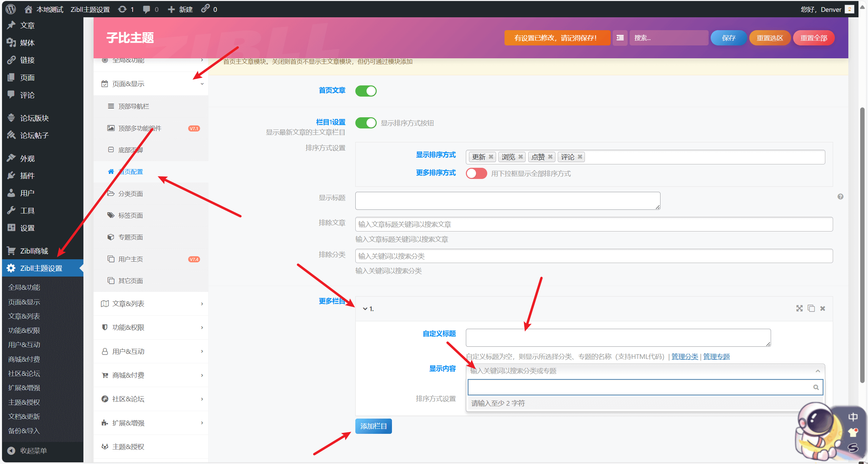Focus the 自定义标题 text area
Screen dimensions: 868x464
(618, 338)
